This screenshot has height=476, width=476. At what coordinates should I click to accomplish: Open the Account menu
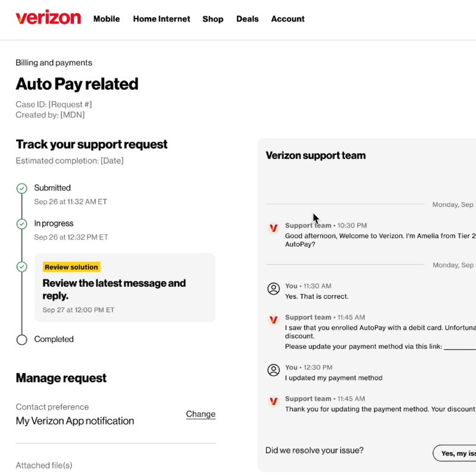click(x=288, y=19)
